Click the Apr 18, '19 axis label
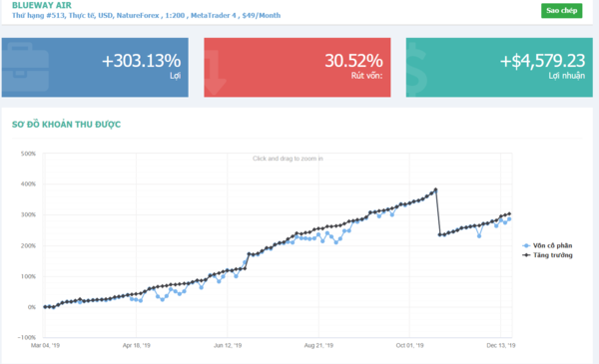 (137, 345)
